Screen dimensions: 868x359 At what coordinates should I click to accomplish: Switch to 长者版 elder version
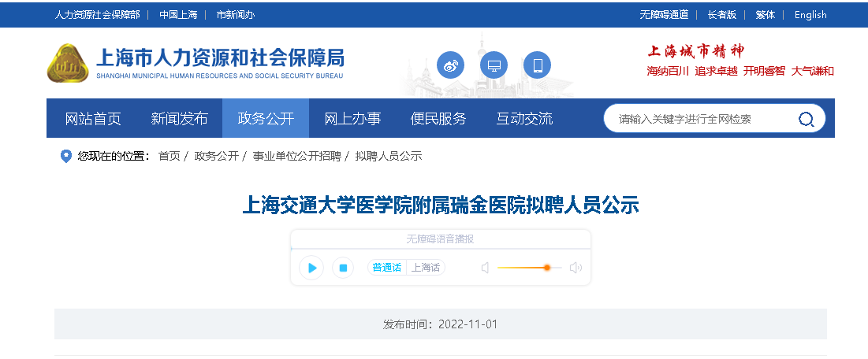[722, 15]
